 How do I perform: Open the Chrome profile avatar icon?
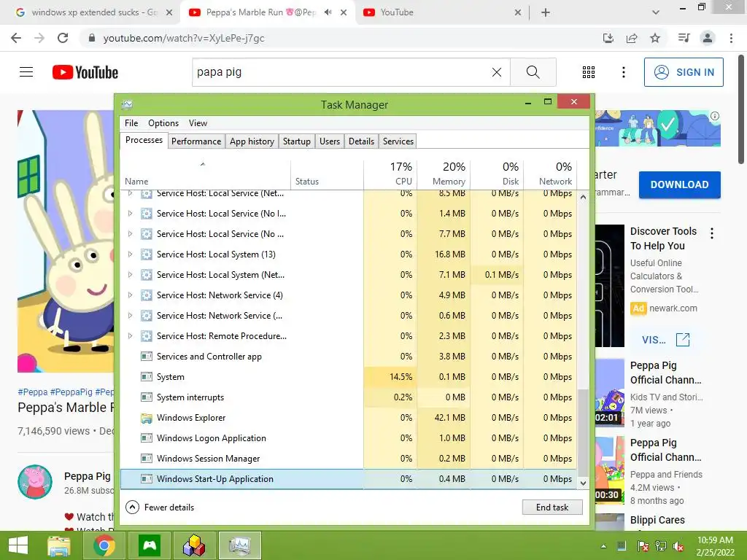(708, 38)
